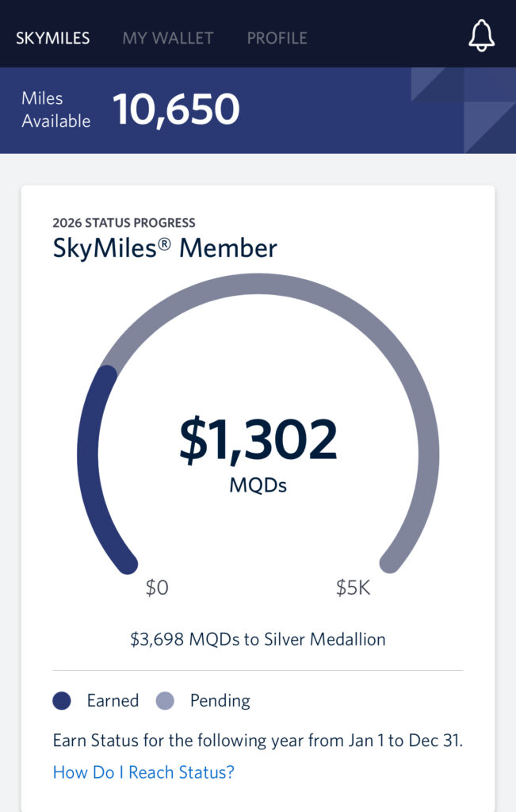Viewport: 516px width, 812px height.
Task: Tap the 10,650 miles available balance
Action: coord(176,109)
